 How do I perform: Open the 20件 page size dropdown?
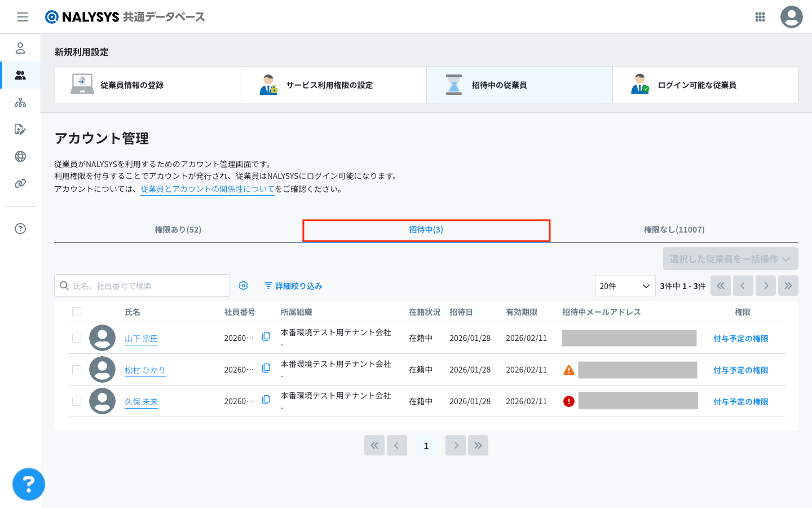[x=625, y=286]
